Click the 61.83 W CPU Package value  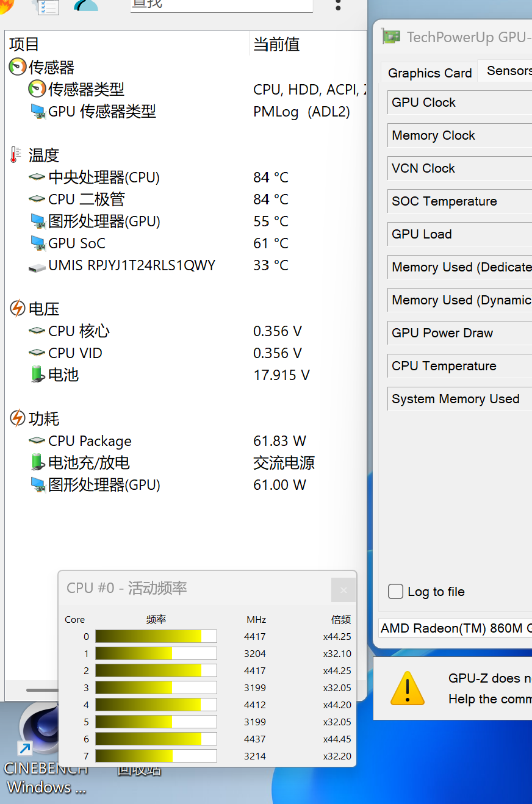tap(280, 441)
